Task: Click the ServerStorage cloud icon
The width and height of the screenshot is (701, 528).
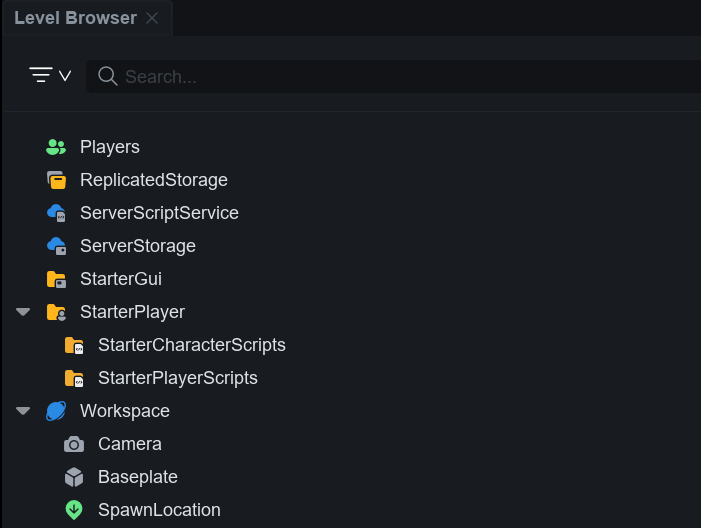Action: point(56,246)
